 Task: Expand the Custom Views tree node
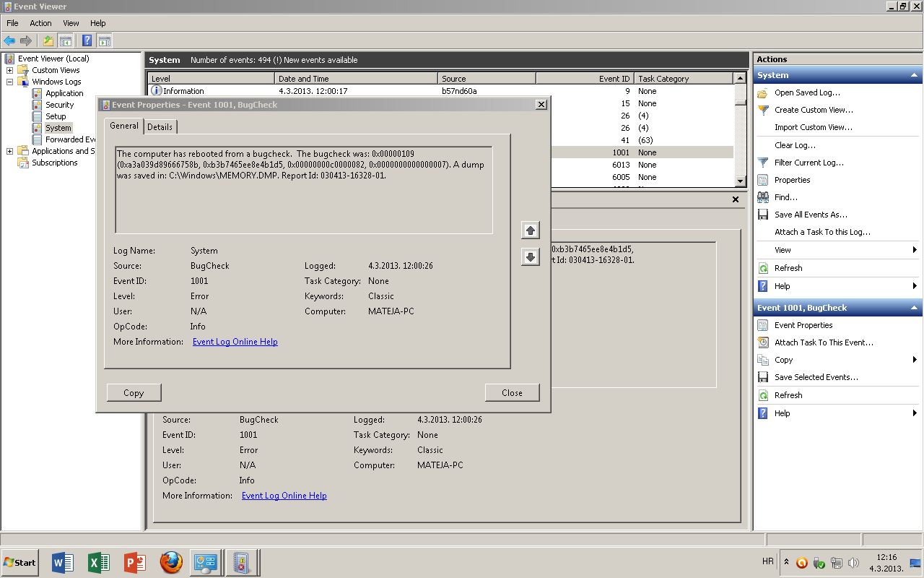click(x=10, y=70)
